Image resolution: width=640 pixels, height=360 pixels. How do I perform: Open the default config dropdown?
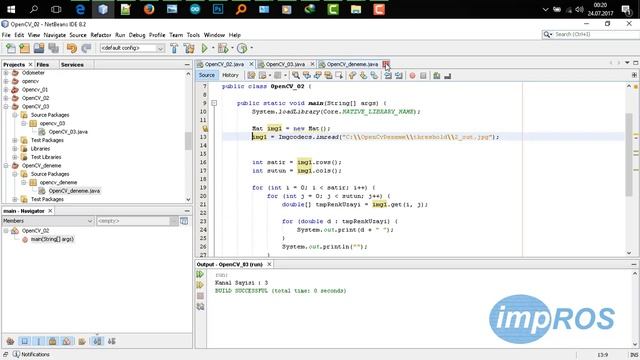point(132,48)
